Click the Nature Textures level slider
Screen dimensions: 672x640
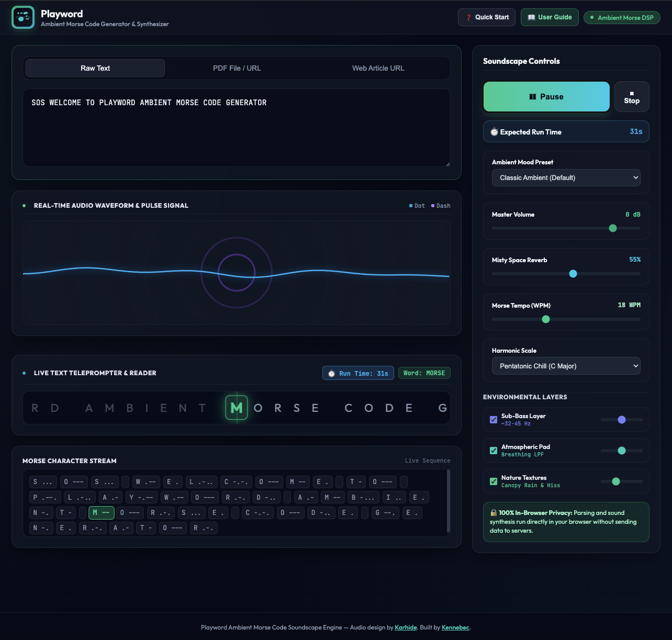pos(622,481)
